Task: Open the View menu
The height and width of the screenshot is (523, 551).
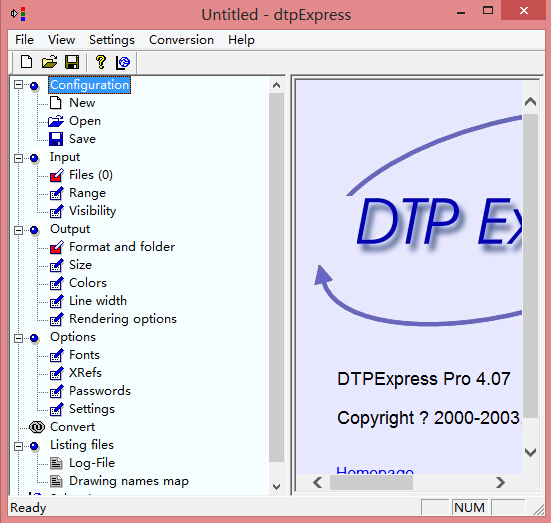Action: pos(61,40)
